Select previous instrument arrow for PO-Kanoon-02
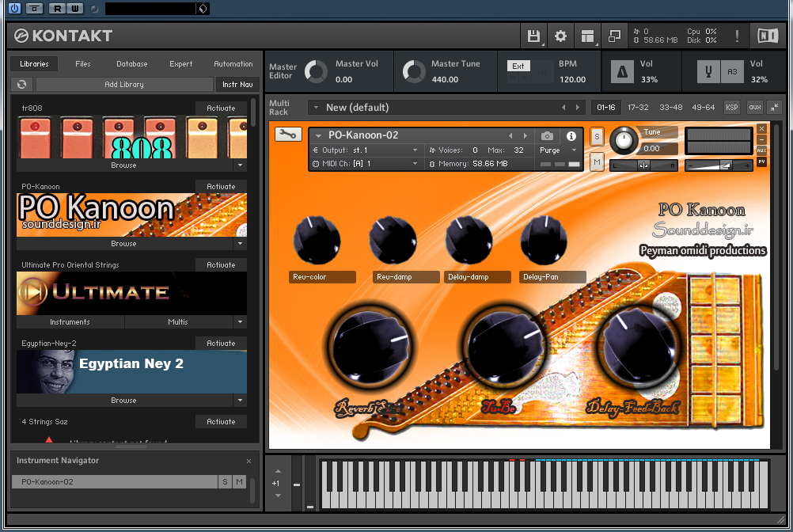The image size is (793, 532). [510, 135]
